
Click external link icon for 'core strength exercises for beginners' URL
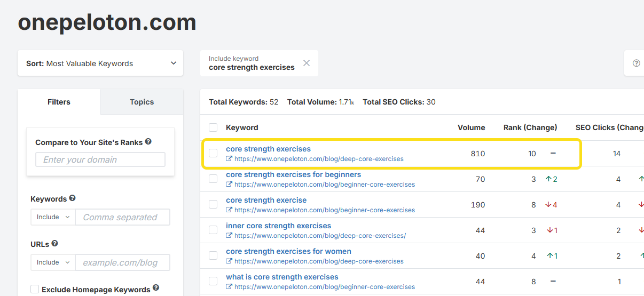coord(229,185)
